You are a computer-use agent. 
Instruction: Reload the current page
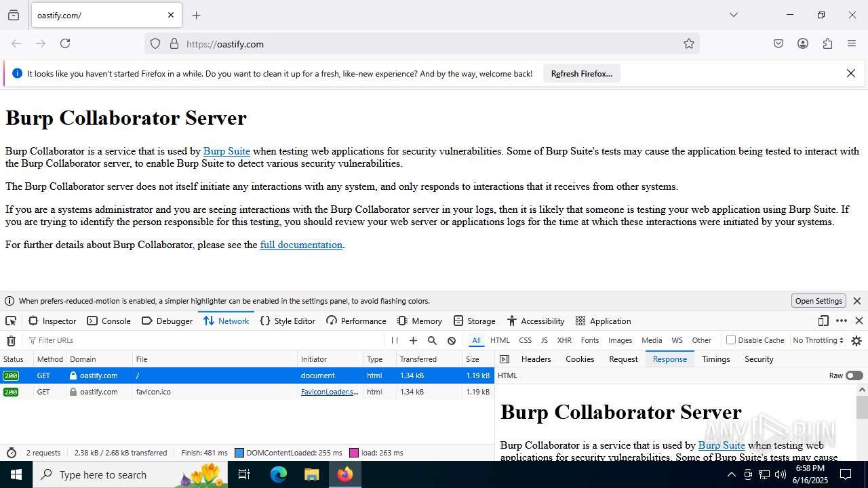point(65,43)
